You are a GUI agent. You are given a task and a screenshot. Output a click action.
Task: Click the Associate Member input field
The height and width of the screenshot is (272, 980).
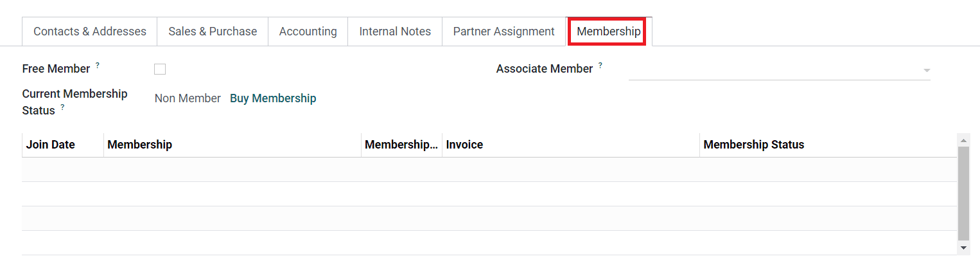coord(771,69)
